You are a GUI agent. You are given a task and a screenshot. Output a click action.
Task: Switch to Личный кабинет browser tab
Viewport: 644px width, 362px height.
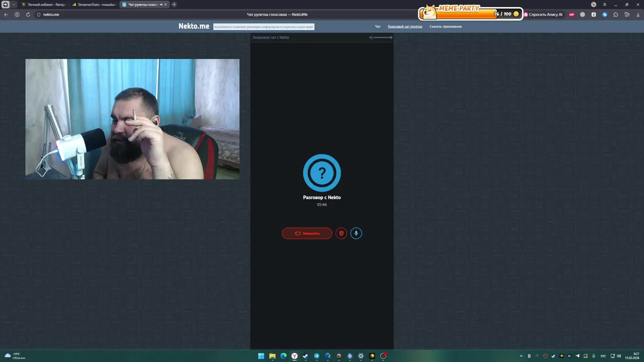pos(43,5)
